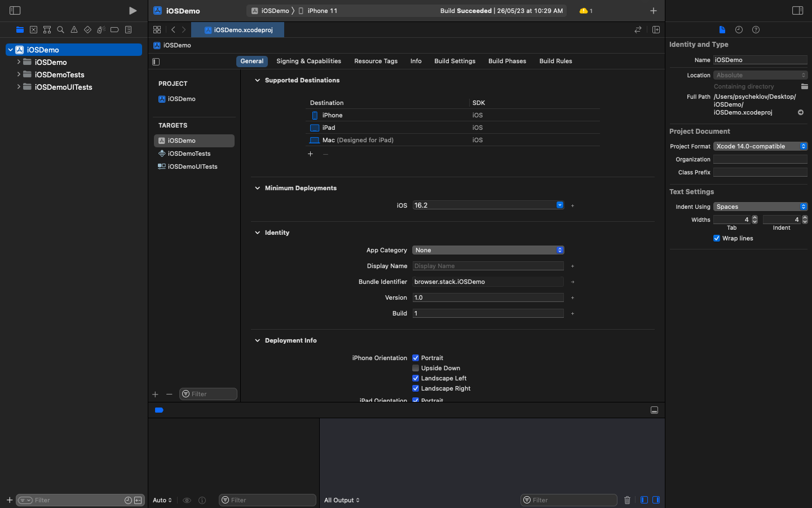
Task: Open the Symbol navigator hierarchy icon
Action: tap(47, 29)
